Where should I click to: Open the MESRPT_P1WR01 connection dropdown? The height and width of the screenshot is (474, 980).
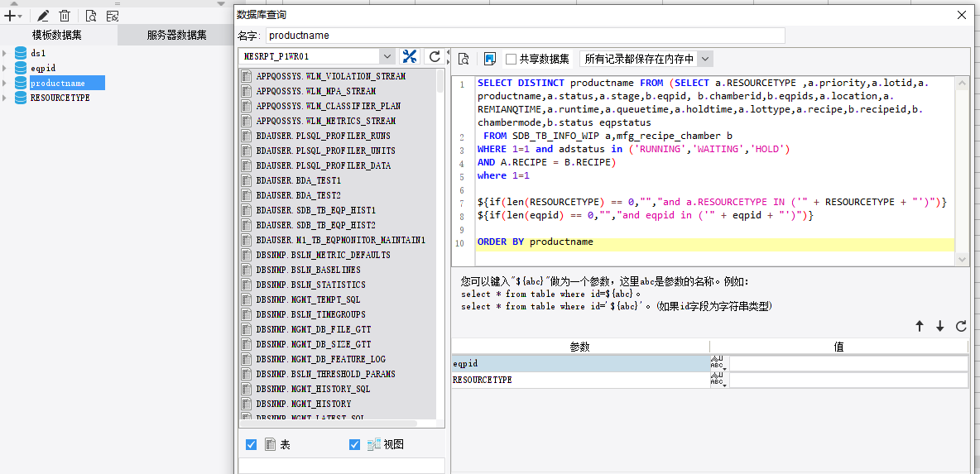click(x=387, y=56)
